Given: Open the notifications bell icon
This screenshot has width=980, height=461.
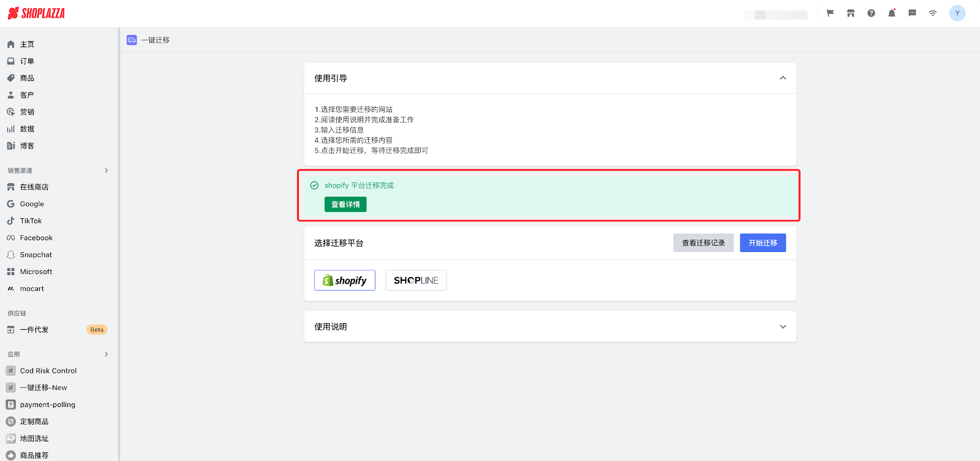Looking at the screenshot, I should [x=892, y=13].
